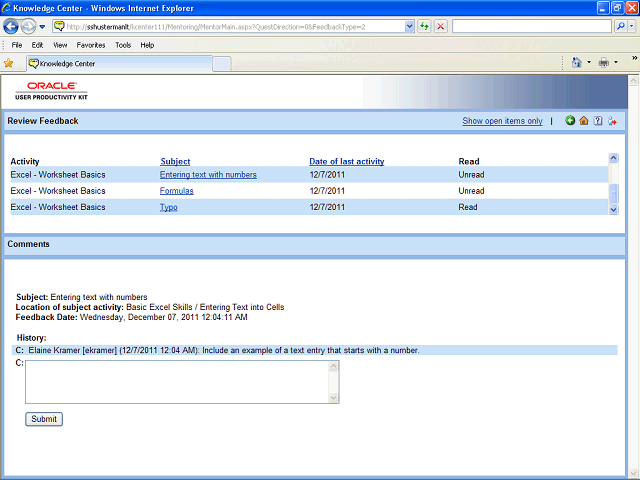Click the Refresh page button

[424, 27]
